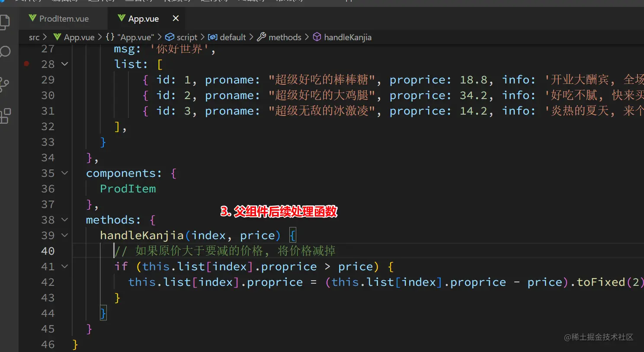
Task: Click the default symbol icon in the breadcrumbs
Action: [212, 37]
